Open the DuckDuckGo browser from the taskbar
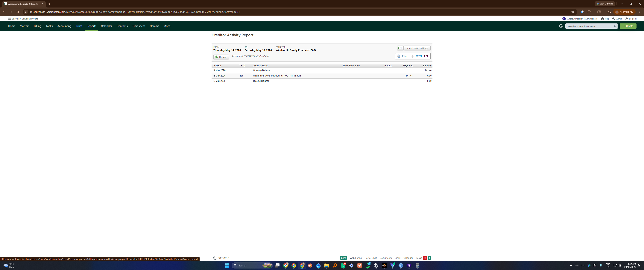 pos(310,265)
